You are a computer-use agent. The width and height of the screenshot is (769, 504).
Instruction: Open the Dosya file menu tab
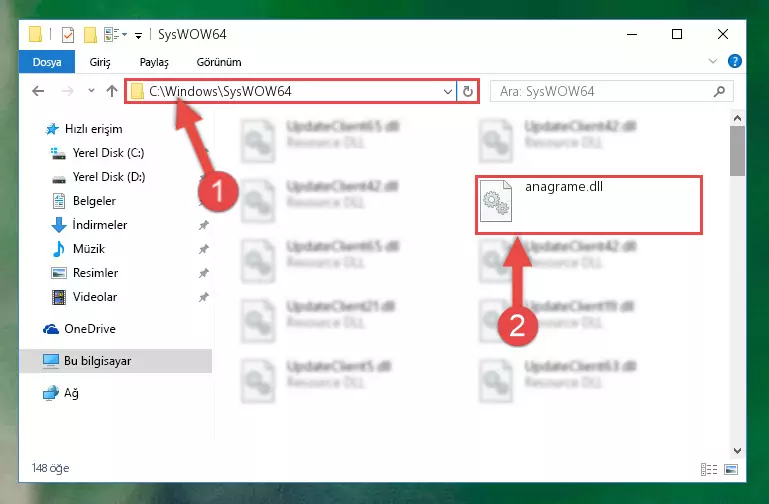click(47, 62)
